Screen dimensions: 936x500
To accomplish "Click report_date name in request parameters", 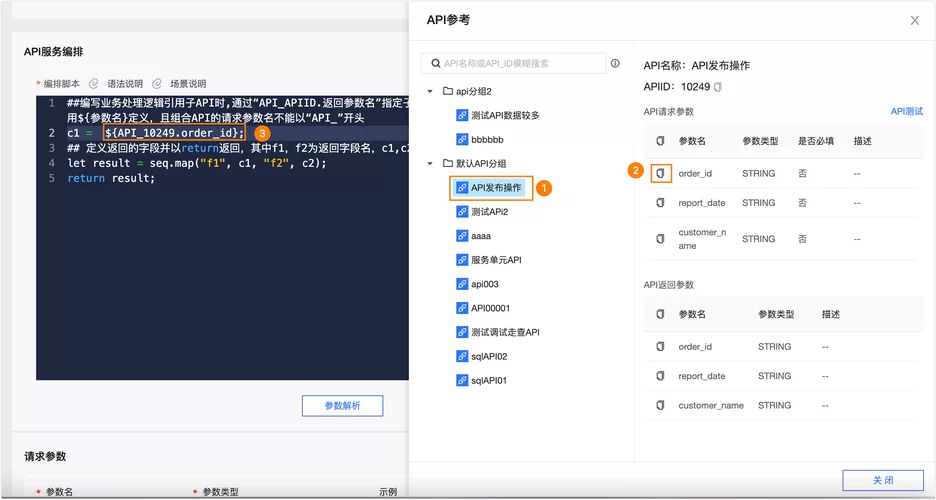I will [701, 203].
